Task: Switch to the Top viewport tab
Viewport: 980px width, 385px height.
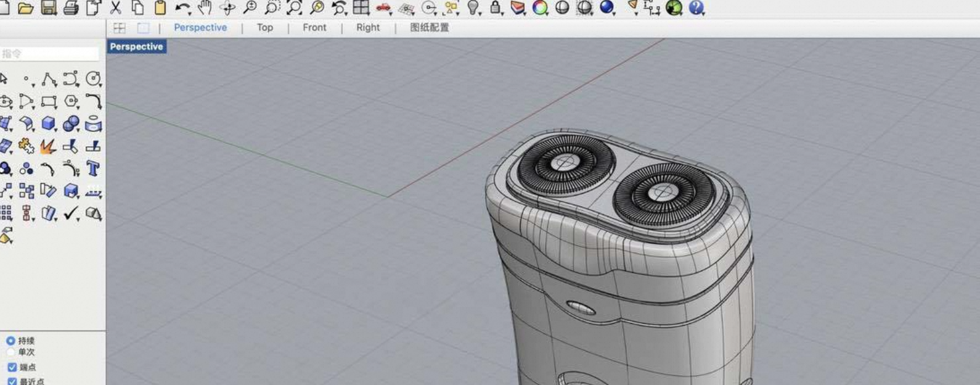Action: tap(265, 28)
